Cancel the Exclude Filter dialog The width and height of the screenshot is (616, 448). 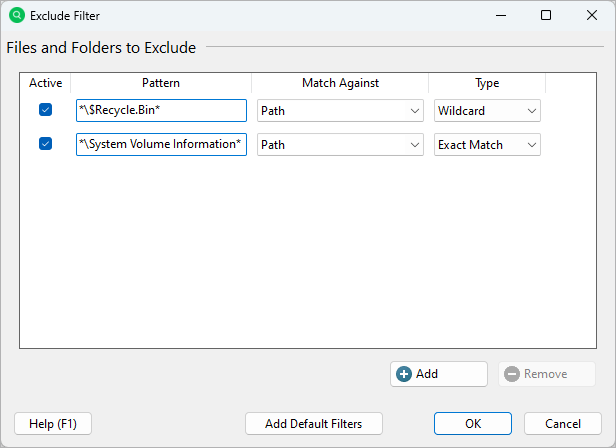(x=562, y=424)
